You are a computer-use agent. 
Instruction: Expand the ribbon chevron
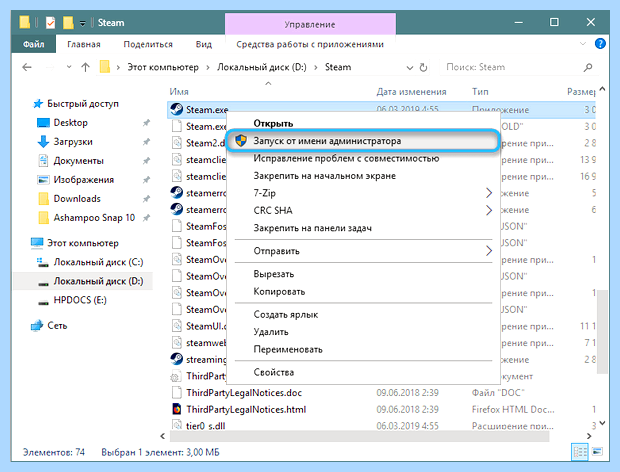582,43
